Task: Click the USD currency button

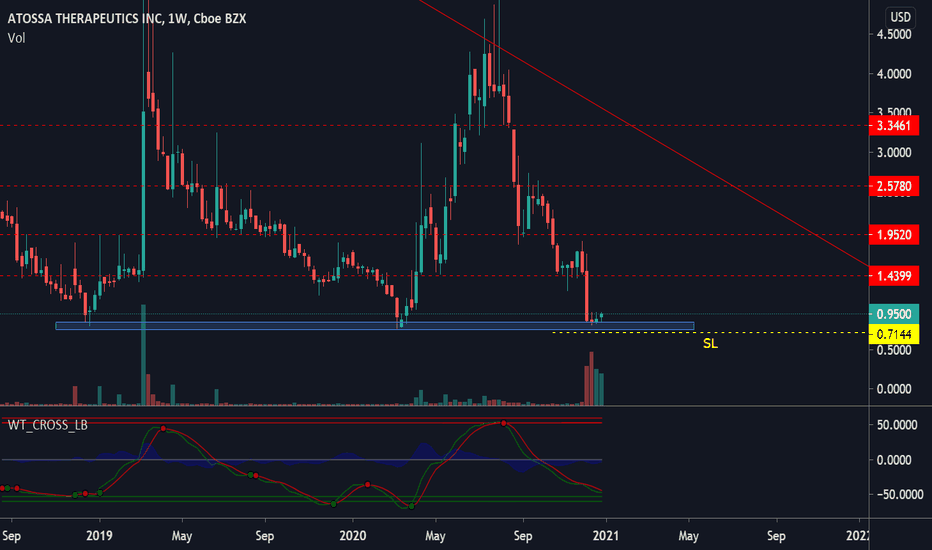Action: [x=900, y=17]
